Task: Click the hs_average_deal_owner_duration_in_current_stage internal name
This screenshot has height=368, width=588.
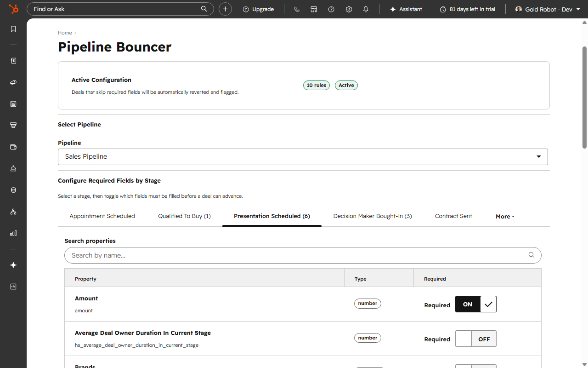Action: (136, 345)
